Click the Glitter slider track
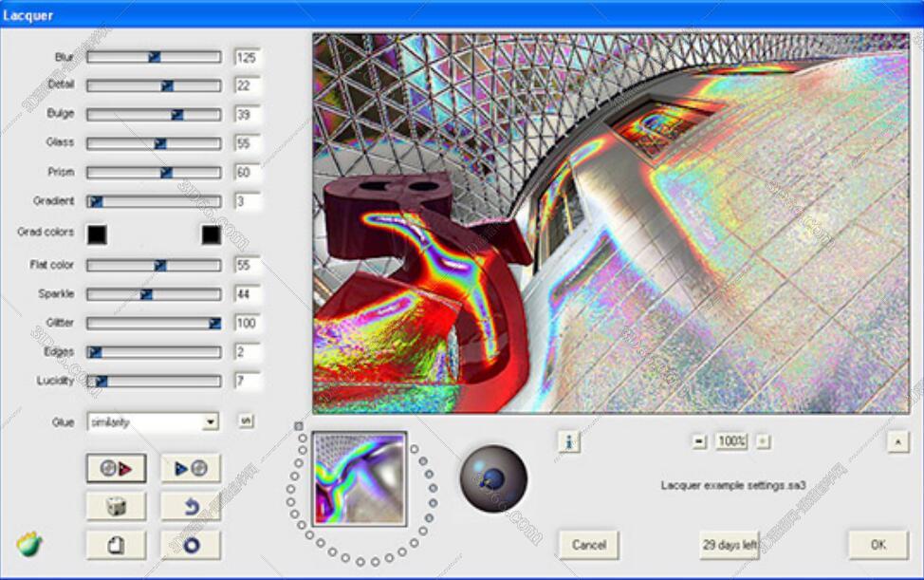The image size is (924, 580). click(x=152, y=323)
